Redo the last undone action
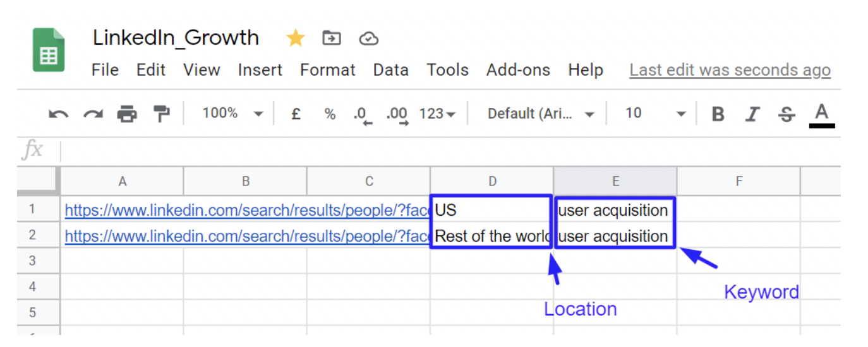This screenshot has width=868, height=347. pyautogui.click(x=93, y=114)
